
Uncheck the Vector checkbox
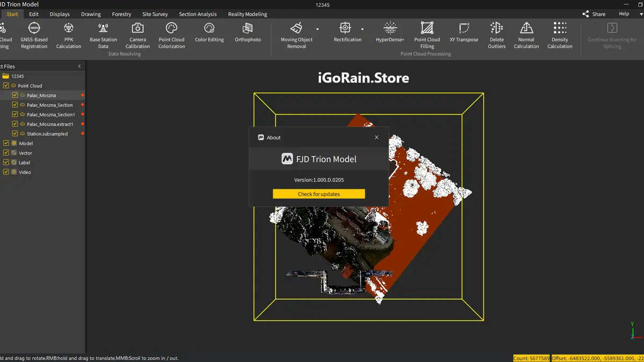6,153
